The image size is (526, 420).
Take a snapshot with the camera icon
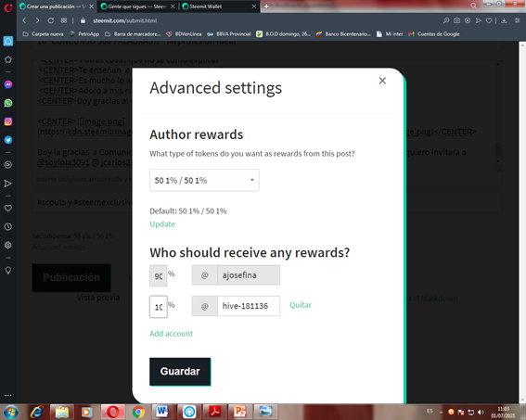(x=457, y=20)
